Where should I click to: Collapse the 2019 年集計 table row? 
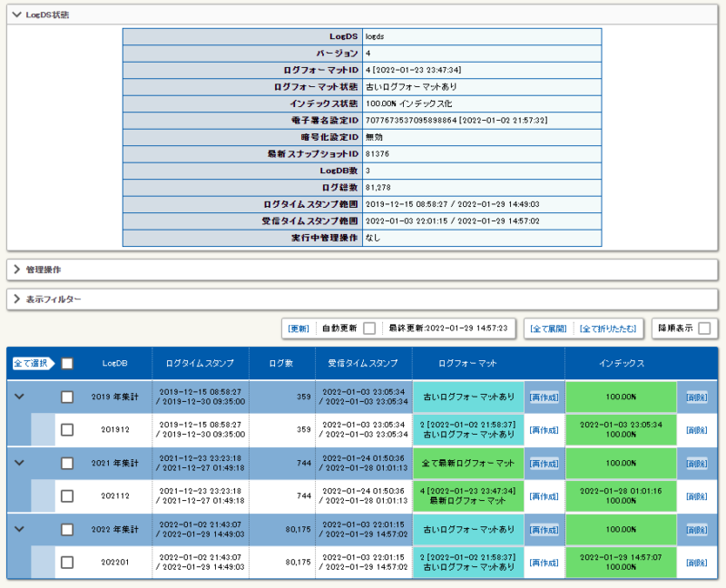pyautogui.click(x=20, y=397)
